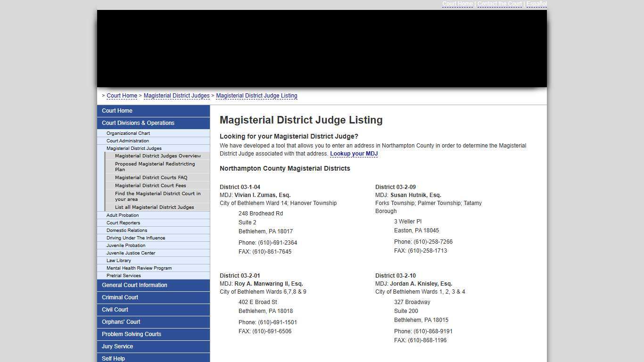Screen dimensions: 644x362
Task: Expand the Magisterial District Judges submenu
Action: [133, 148]
